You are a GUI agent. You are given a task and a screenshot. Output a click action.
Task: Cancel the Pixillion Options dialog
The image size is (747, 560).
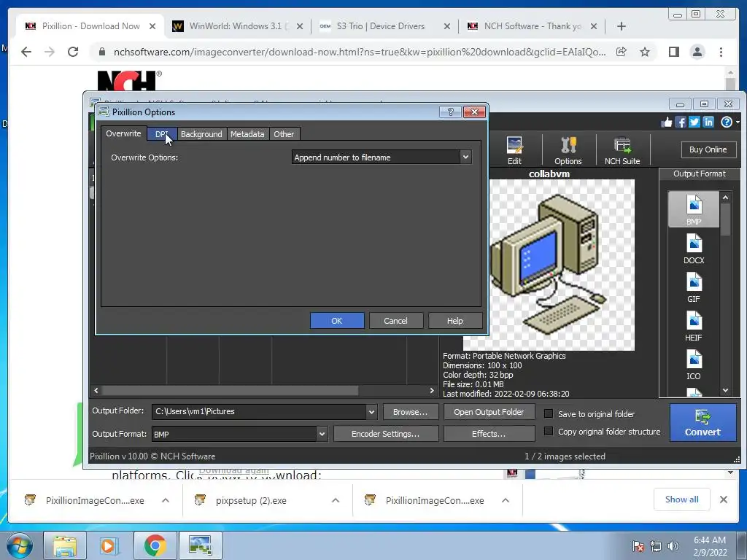(395, 321)
